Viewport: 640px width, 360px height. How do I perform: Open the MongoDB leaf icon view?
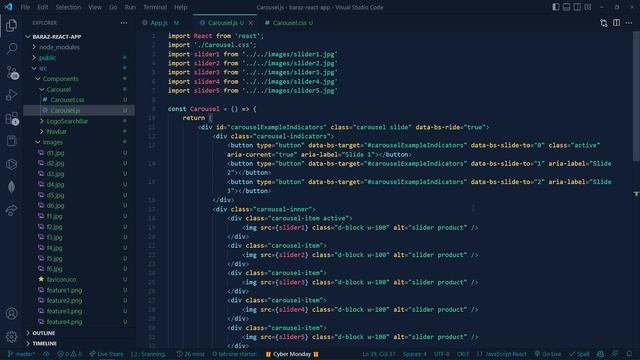[11, 187]
